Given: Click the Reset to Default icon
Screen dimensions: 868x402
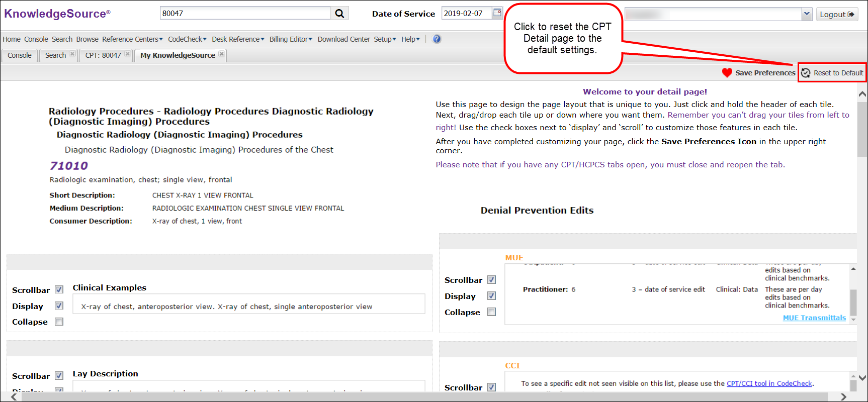Looking at the screenshot, I should (x=806, y=73).
